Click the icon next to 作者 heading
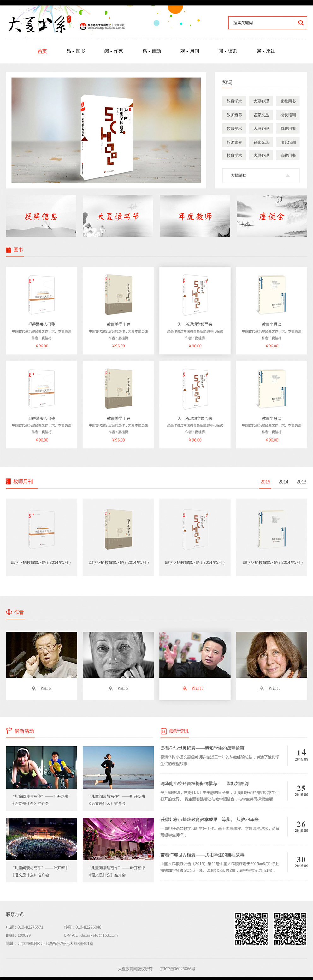This screenshot has width=313, height=980. [x=9, y=612]
